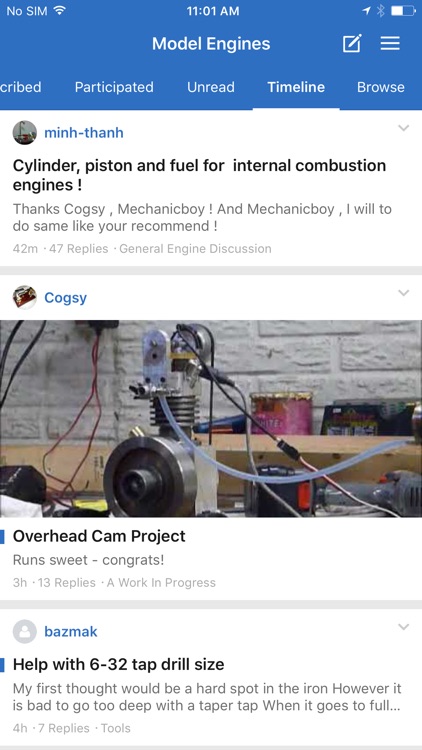422x750 pixels.
Task: Tap minh-thanh's profile avatar
Action: tap(24, 132)
